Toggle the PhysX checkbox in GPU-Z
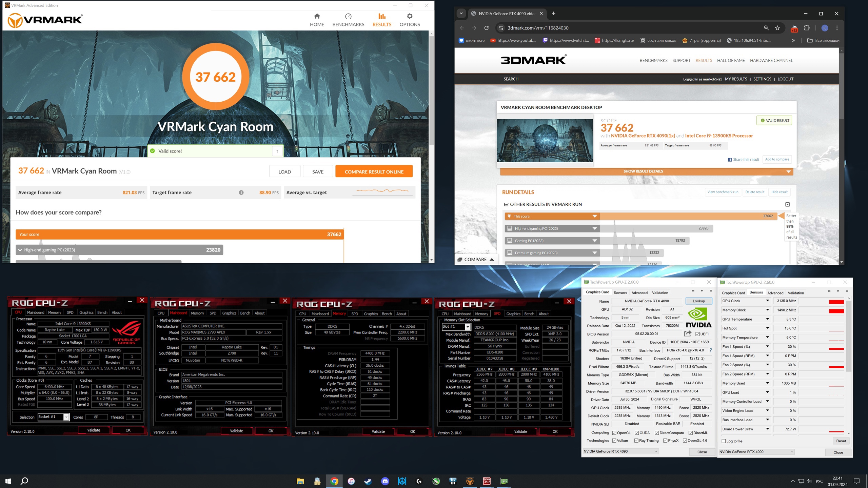 pyautogui.click(x=665, y=441)
